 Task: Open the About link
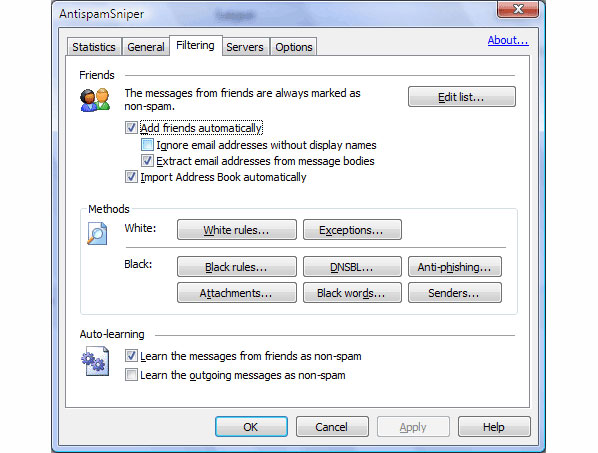tap(508, 40)
